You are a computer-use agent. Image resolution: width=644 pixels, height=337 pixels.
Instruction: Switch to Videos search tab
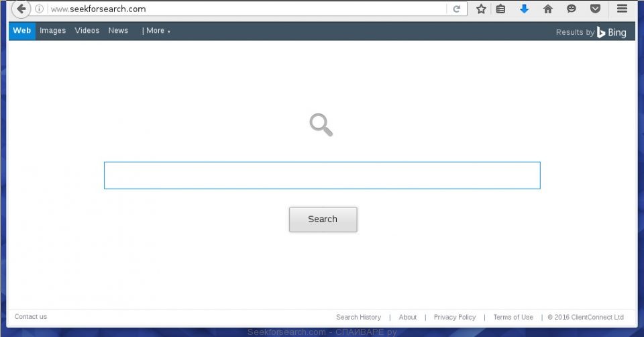(87, 31)
